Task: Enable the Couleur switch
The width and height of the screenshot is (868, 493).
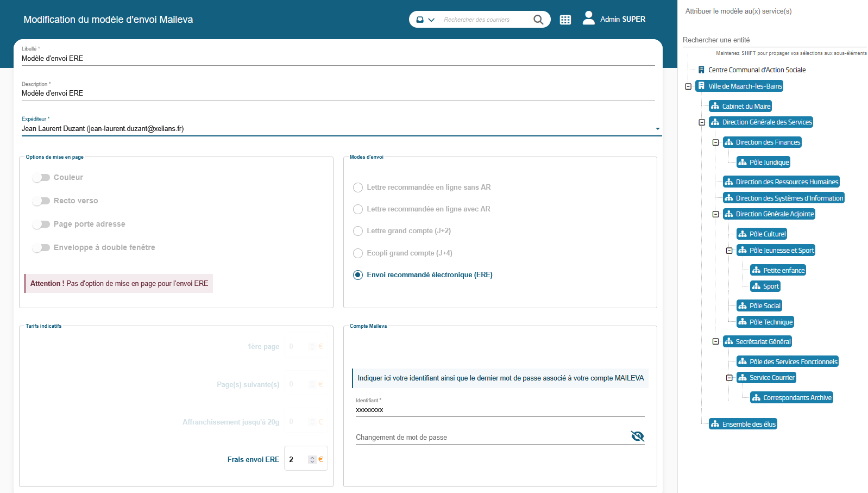Action: [41, 178]
